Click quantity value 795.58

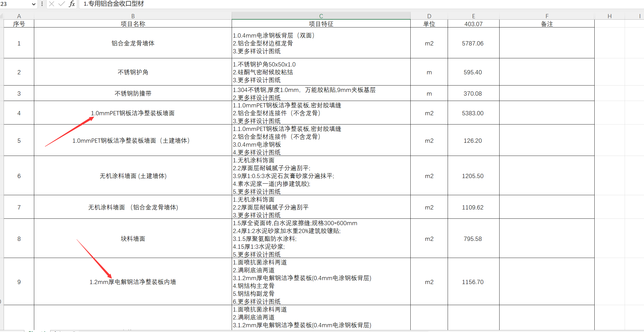point(473,239)
